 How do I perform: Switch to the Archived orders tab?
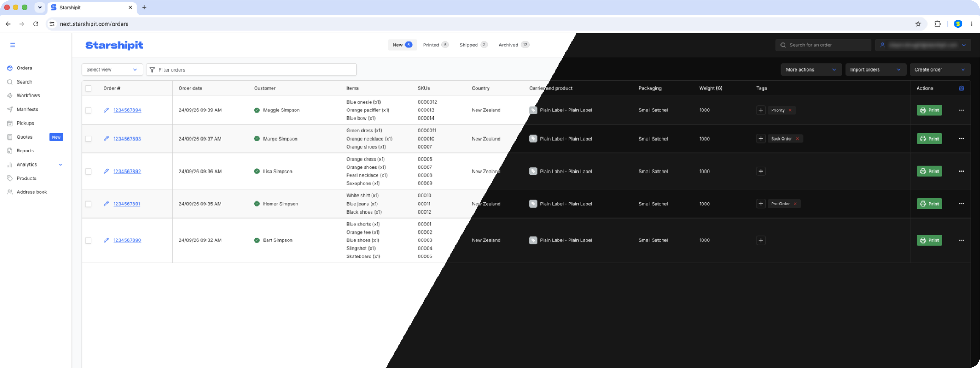514,45
